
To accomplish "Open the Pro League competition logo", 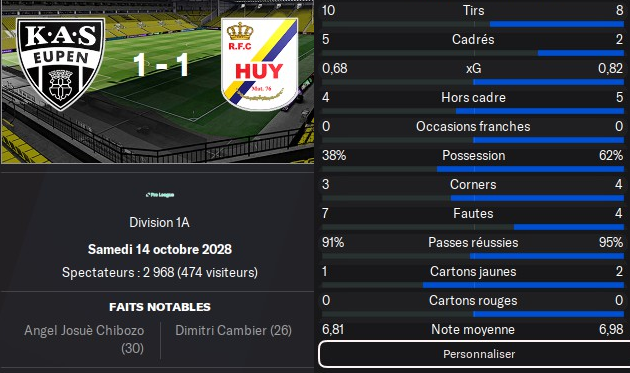I will [160, 195].
